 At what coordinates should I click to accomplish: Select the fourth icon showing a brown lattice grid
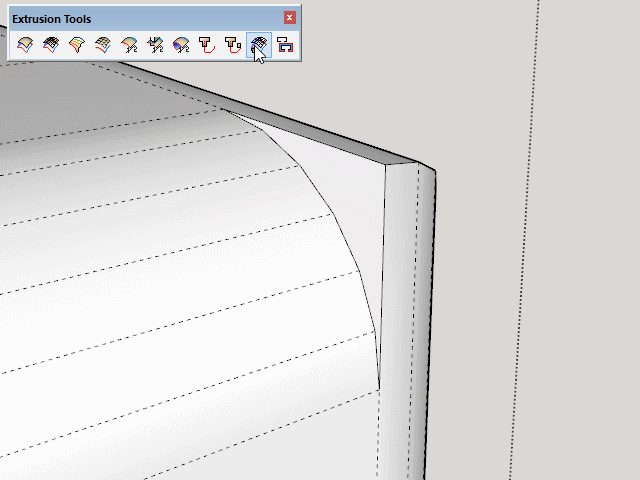coord(103,44)
